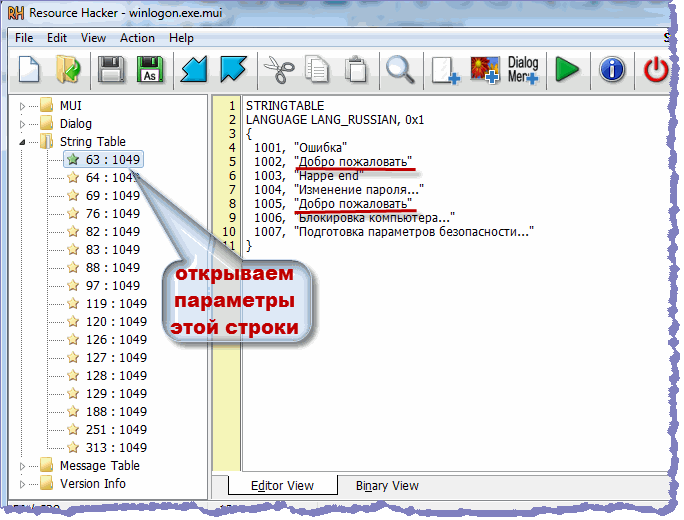Click the blue Info icon
The image size is (684, 520).
(x=612, y=69)
